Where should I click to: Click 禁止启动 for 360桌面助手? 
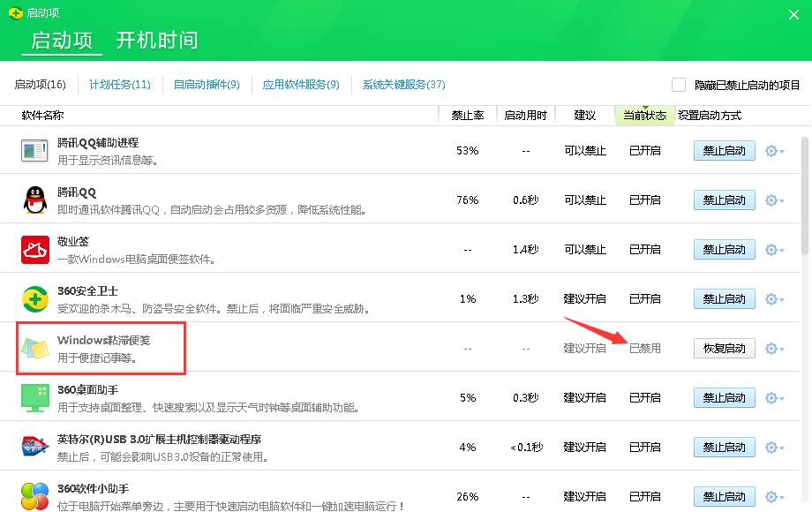[724, 397]
